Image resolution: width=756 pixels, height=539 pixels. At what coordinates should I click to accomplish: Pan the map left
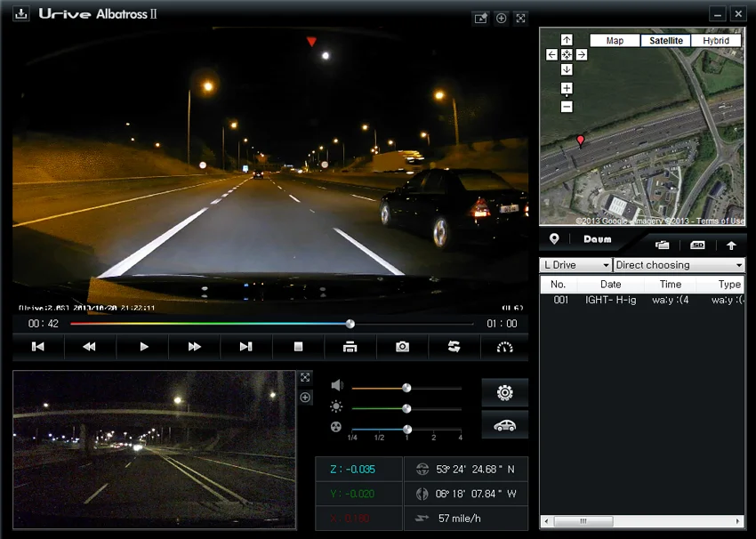click(x=551, y=54)
